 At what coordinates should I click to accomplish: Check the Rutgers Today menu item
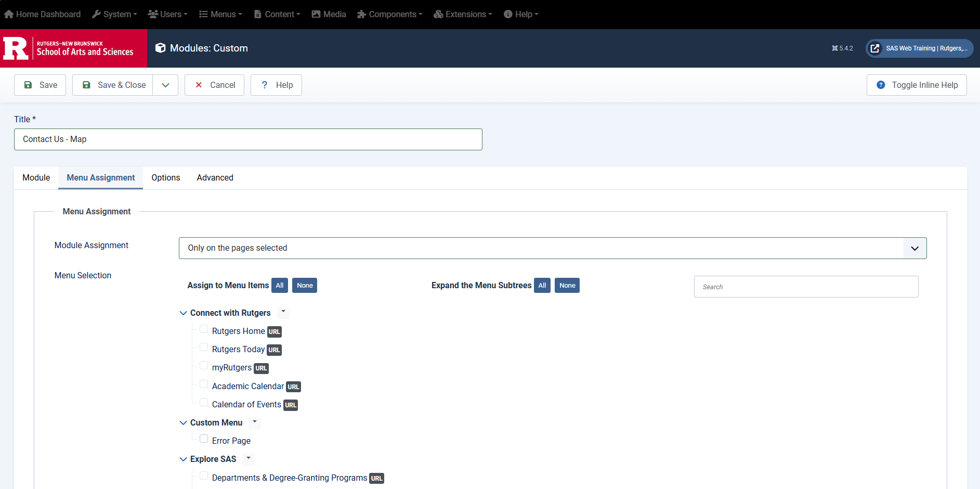pyautogui.click(x=204, y=348)
